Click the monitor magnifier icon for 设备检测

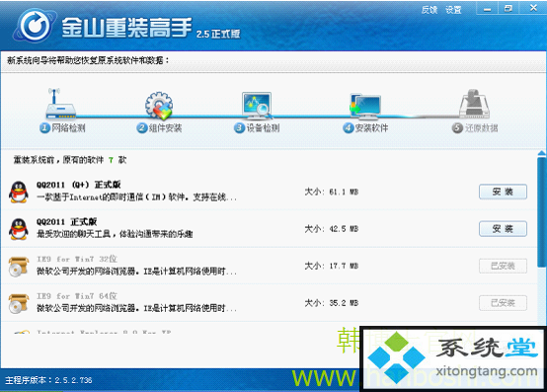(257, 105)
